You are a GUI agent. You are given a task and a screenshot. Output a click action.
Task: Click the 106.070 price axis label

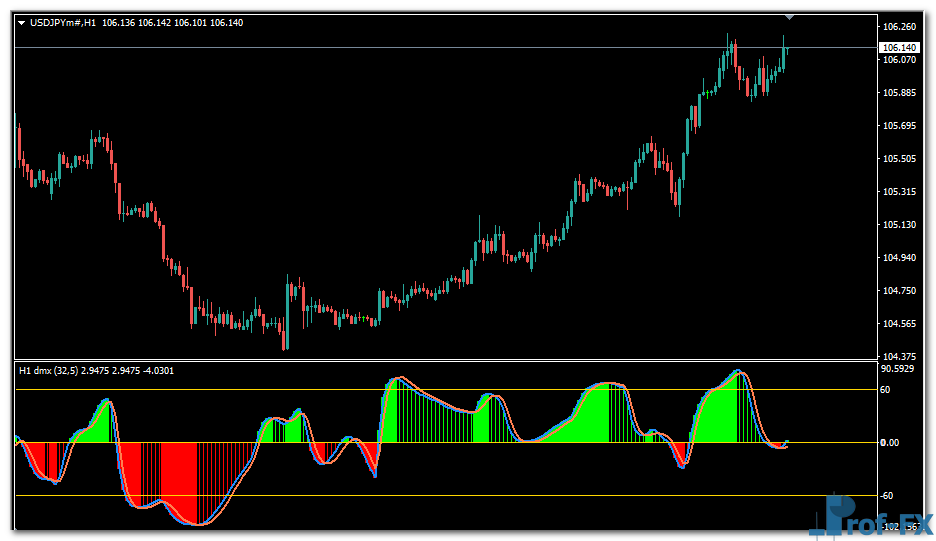899,60
